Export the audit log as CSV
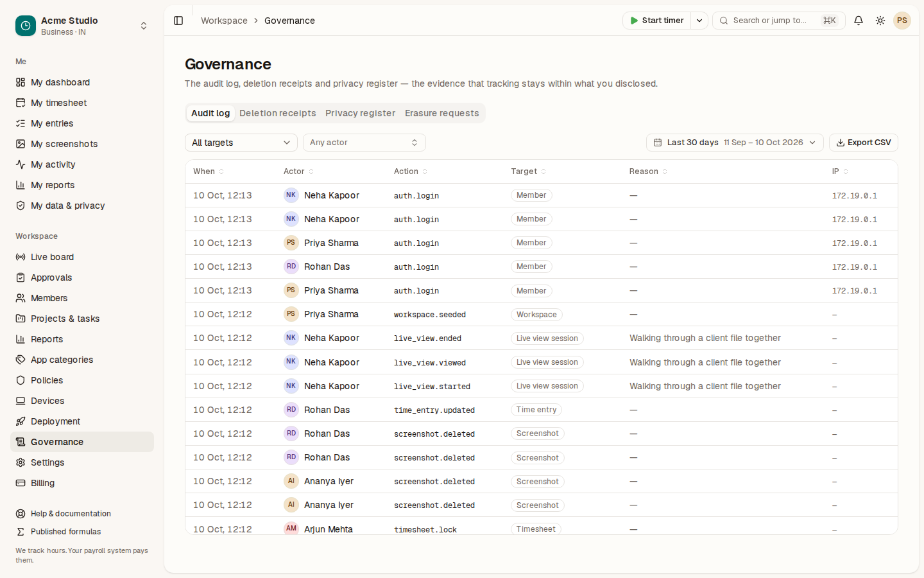Screen dimensions: 924x578 864,143
